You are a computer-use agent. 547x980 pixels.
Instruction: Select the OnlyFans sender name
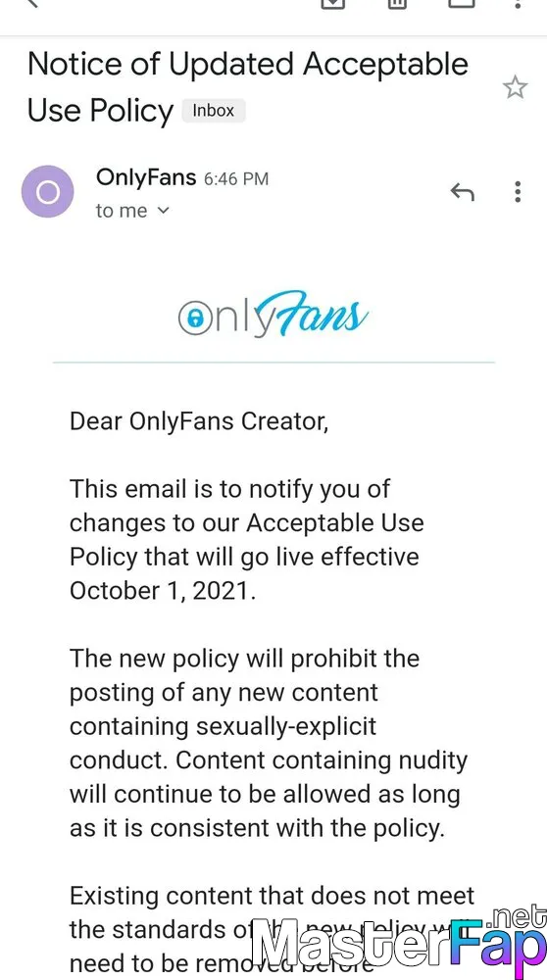click(x=146, y=177)
